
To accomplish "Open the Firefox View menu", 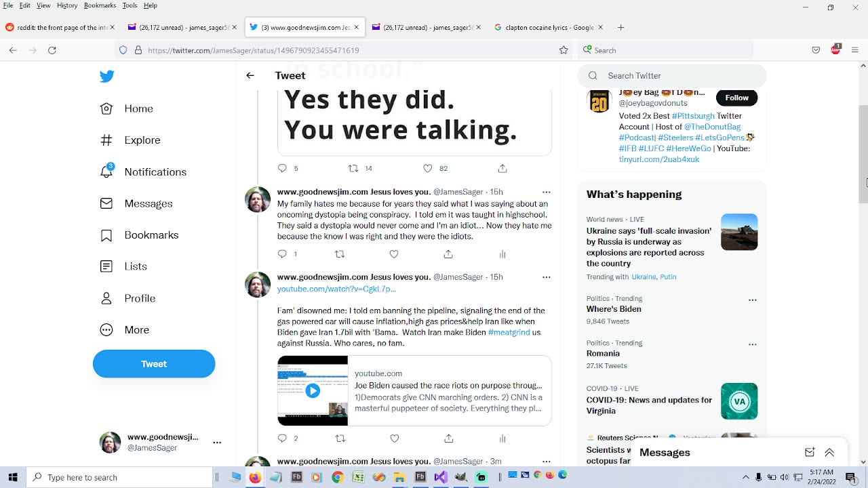I will [43, 5].
